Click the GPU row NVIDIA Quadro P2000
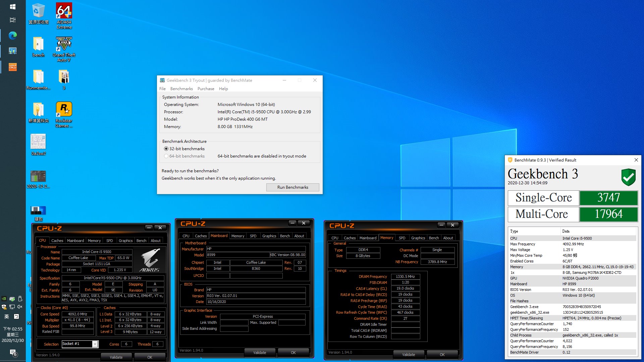The height and width of the screenshot is (362, 644). 573,278
